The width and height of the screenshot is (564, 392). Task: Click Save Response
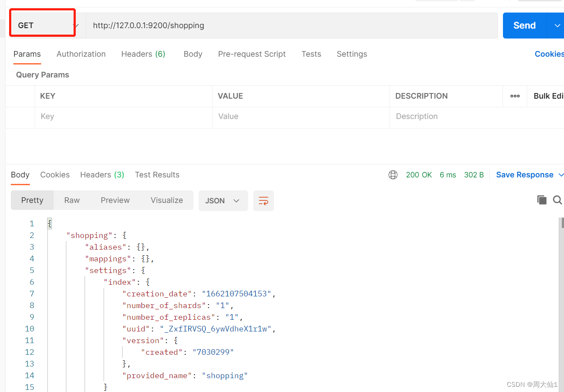(x=525, y=175)
